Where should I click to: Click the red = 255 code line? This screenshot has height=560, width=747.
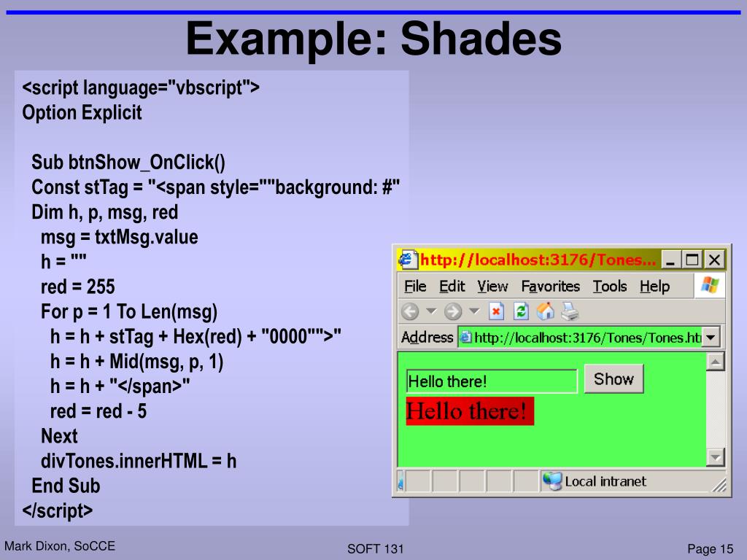coord(77,287)
